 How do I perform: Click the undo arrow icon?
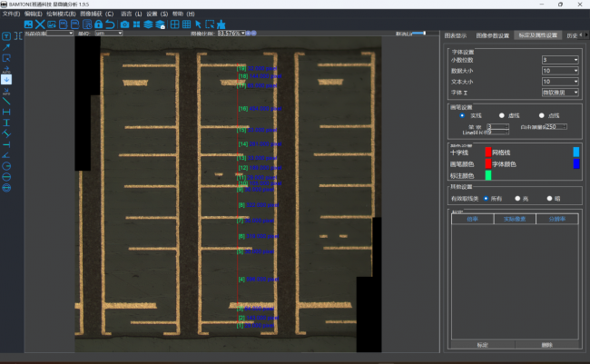click(x=110, y=25)
